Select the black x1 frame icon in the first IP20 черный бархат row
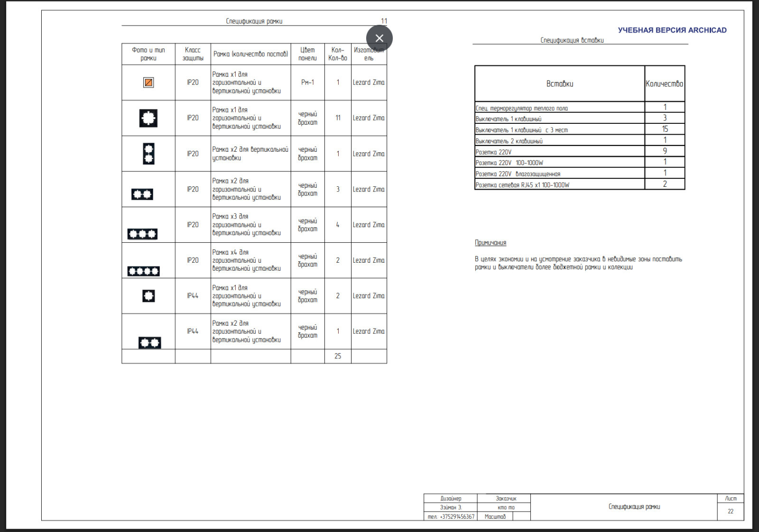The width and height of the screenshot is (759, 532). (148, 118)
